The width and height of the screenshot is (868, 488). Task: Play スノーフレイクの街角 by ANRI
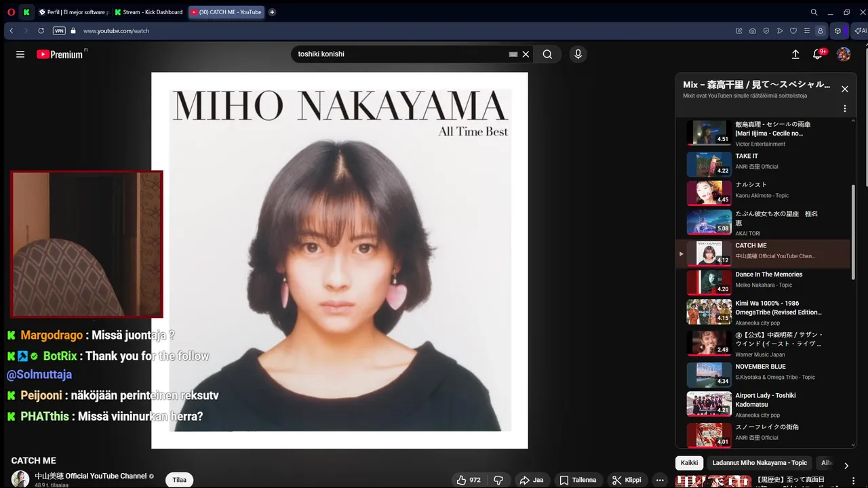(764, 434)
